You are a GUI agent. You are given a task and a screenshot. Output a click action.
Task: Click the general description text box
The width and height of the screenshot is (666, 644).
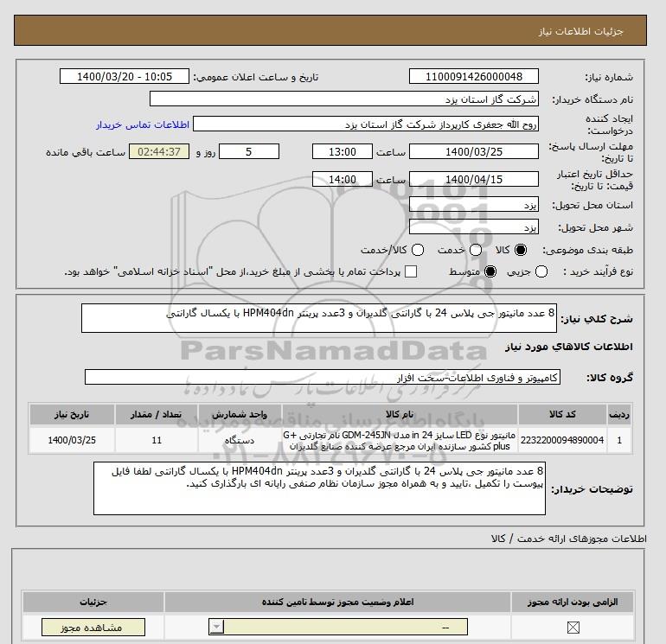318,318
